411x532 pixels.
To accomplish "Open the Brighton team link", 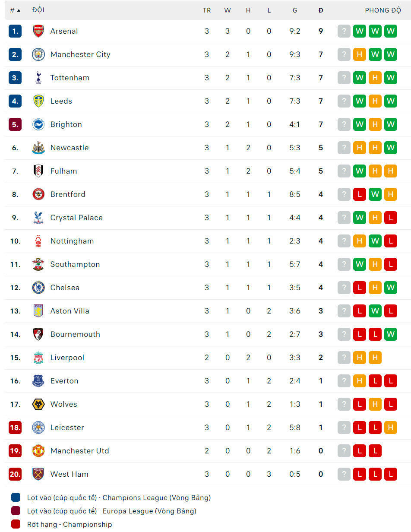I will (x=66, y=124).
